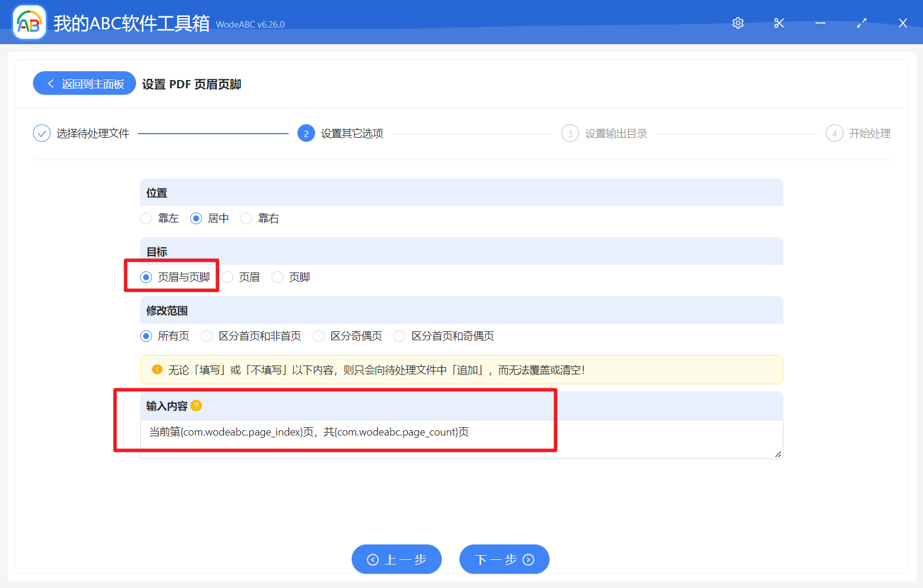Choose 页眉 as the target

click(x=228, y=277)
